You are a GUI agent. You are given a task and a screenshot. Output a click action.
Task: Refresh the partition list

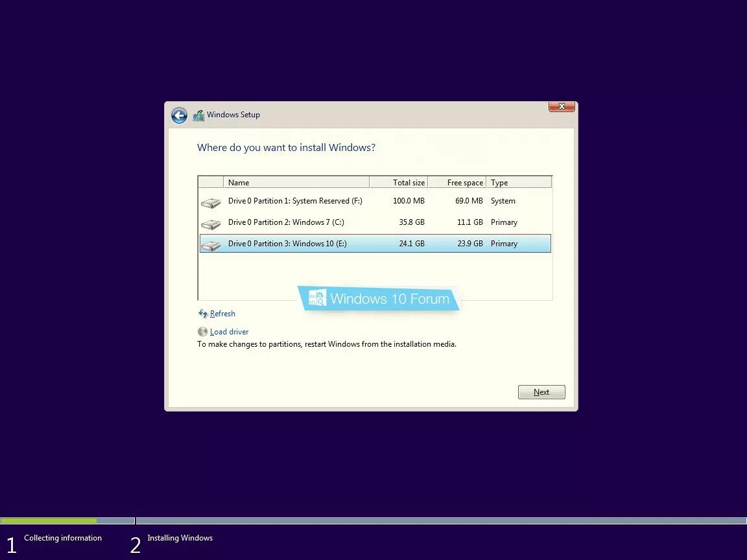coord(222,313)
